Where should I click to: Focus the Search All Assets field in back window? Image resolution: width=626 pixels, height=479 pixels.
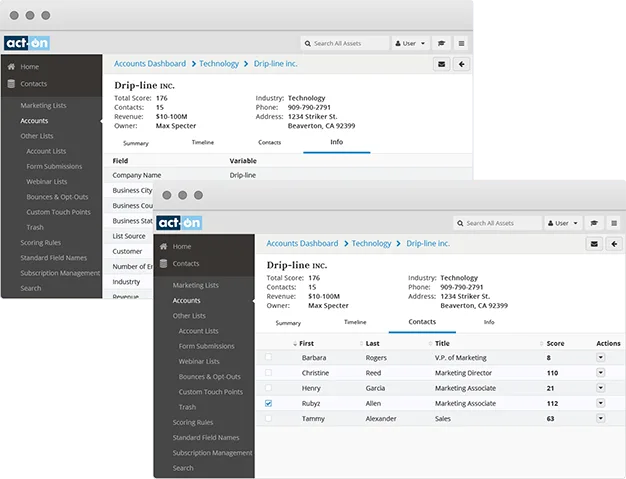pyautogui.click(x=345, y=43)
